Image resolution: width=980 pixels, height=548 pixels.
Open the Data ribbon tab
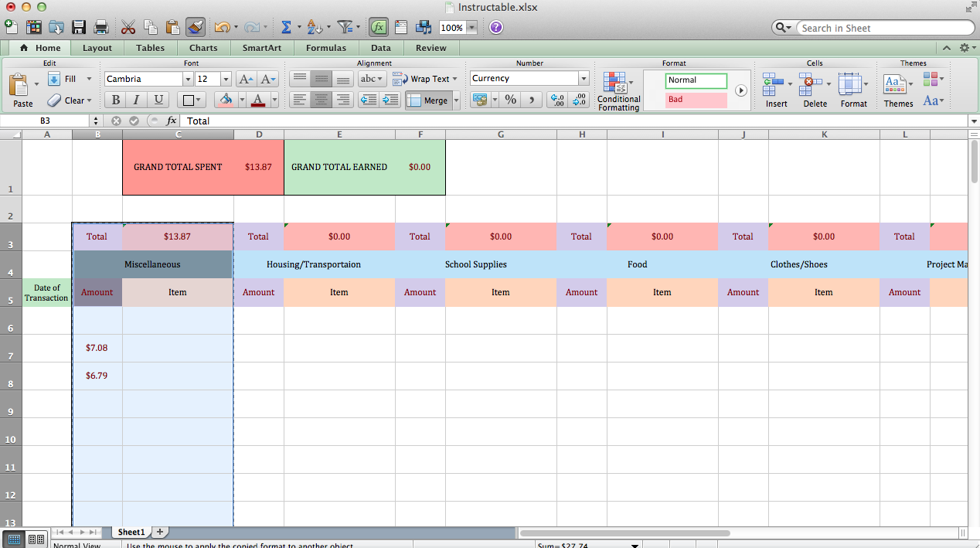pyautogui.click(x=381, y=48)
